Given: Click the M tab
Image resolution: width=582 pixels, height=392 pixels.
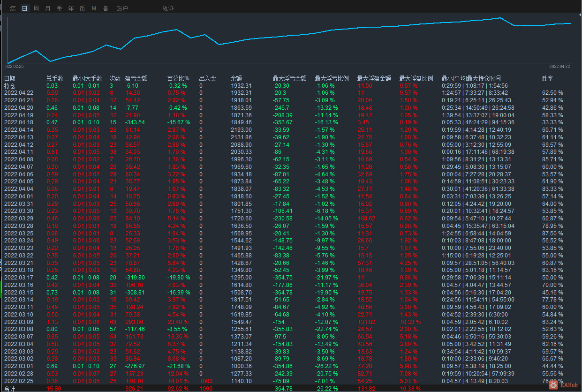Looking at the screenshot, I should click(94, 8).
